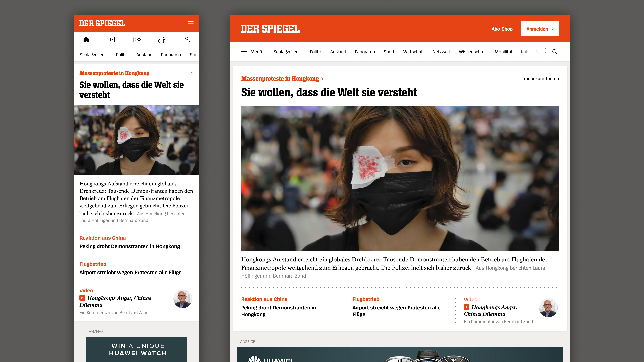Click the Flugbetrieb label in mobile view
This screenshot has height=362, width=644.
pos(93,264)
